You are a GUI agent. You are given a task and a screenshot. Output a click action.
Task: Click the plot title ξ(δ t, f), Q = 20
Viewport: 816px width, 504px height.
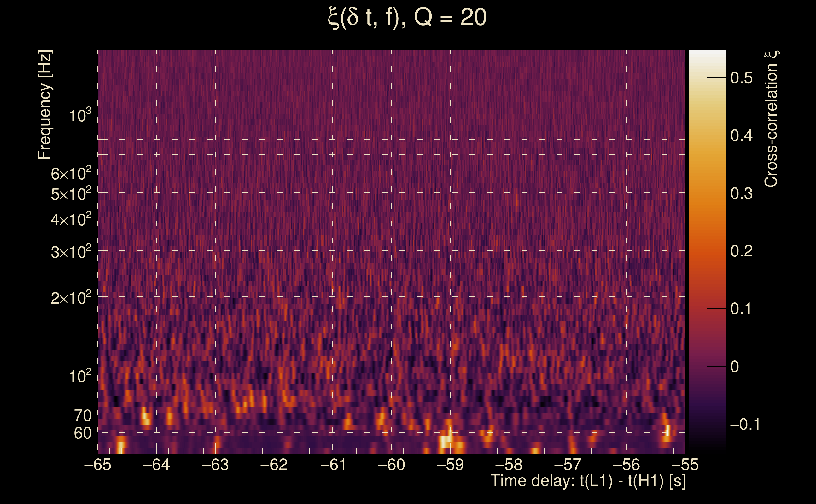click(x=407, y=17)
